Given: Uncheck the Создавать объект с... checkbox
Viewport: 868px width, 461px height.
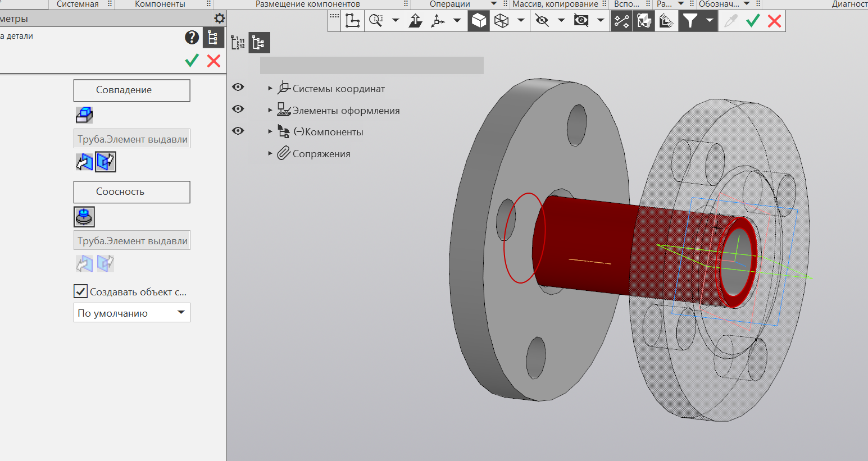Looking at the screenshot, I should [x=80, y=291].
